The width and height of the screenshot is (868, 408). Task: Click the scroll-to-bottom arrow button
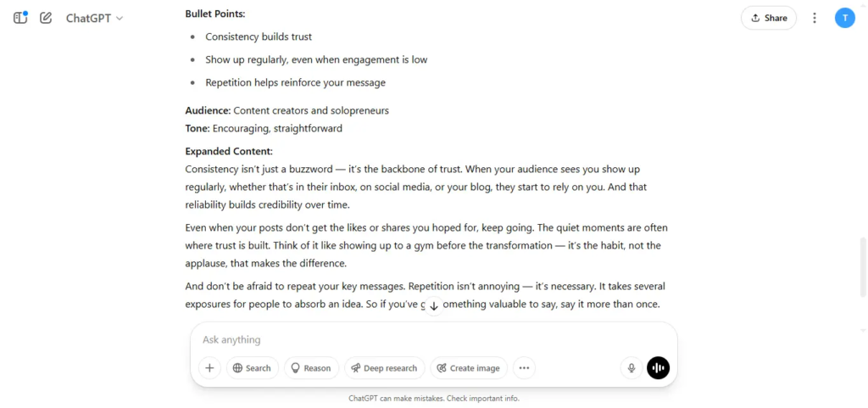(x=434, y=305)
